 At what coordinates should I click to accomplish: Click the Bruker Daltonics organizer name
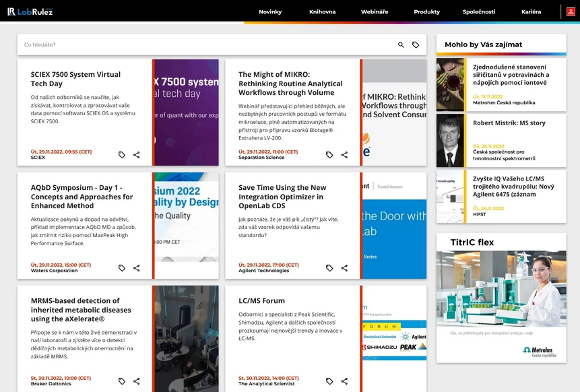[x=51, y=383]
